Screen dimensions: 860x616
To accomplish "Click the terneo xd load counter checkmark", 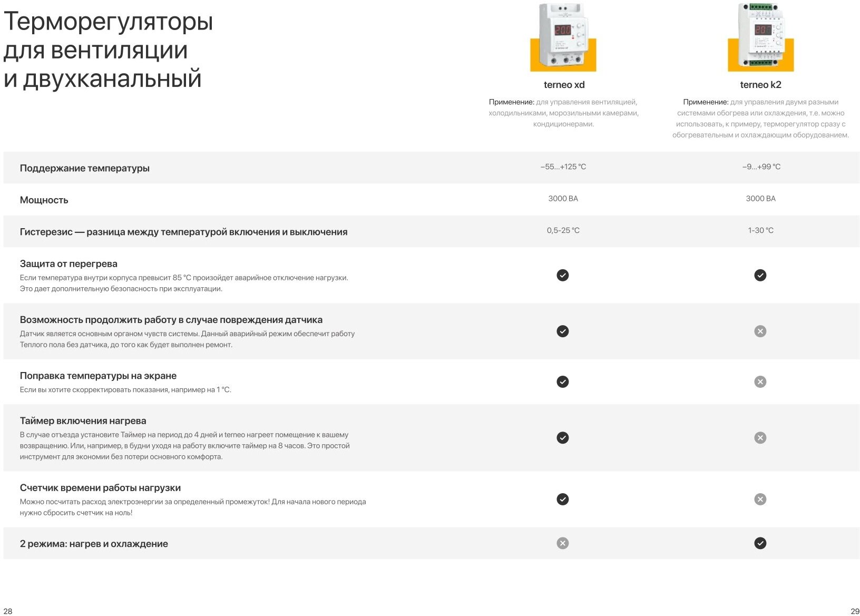I will click(x=563, y=499).
